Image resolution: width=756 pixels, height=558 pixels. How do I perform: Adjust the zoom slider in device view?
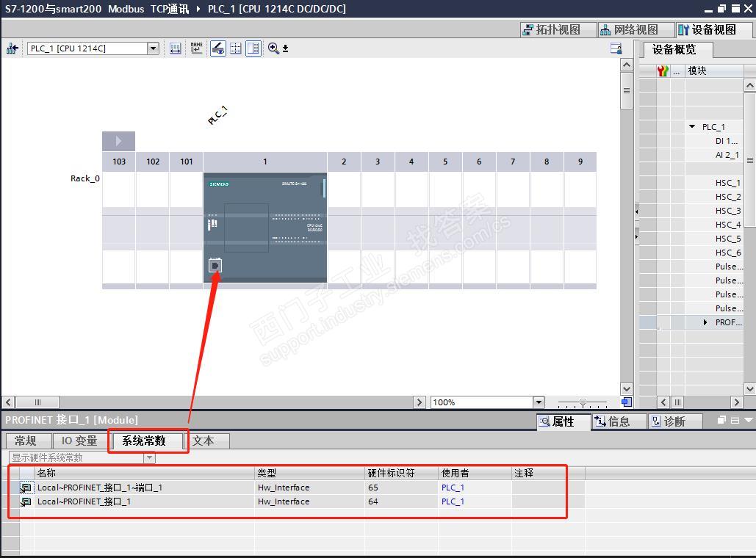click(583, 402)
